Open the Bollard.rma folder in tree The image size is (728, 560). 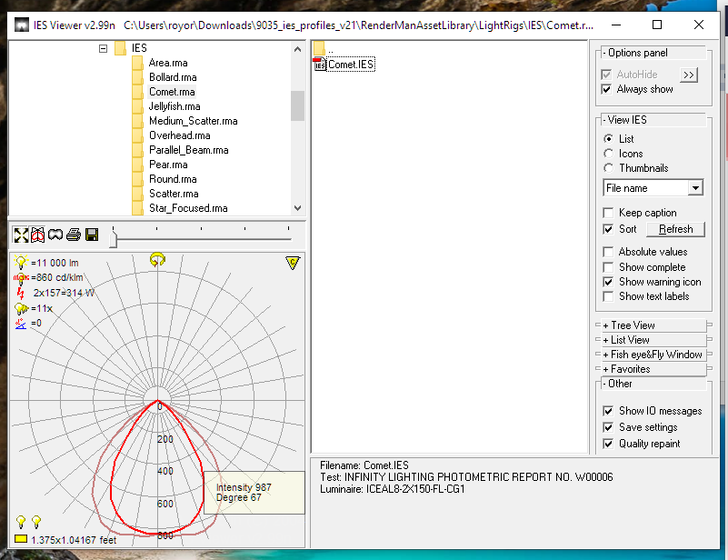[173, 77]
